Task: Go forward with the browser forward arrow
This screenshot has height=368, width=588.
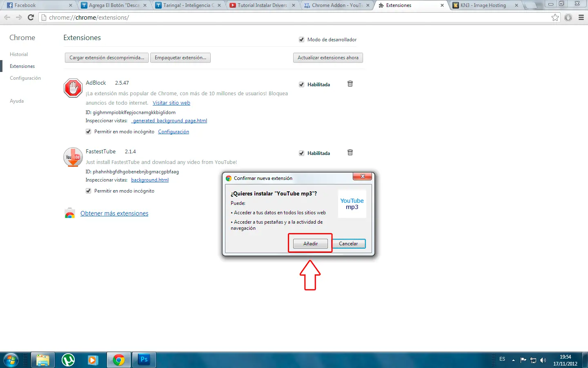Action: coord(19,18)
